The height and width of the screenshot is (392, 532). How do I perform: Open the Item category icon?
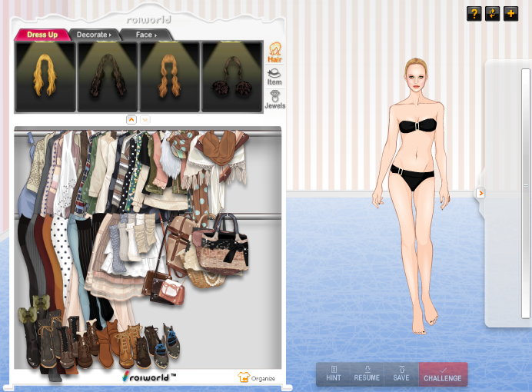coord(274,76)
